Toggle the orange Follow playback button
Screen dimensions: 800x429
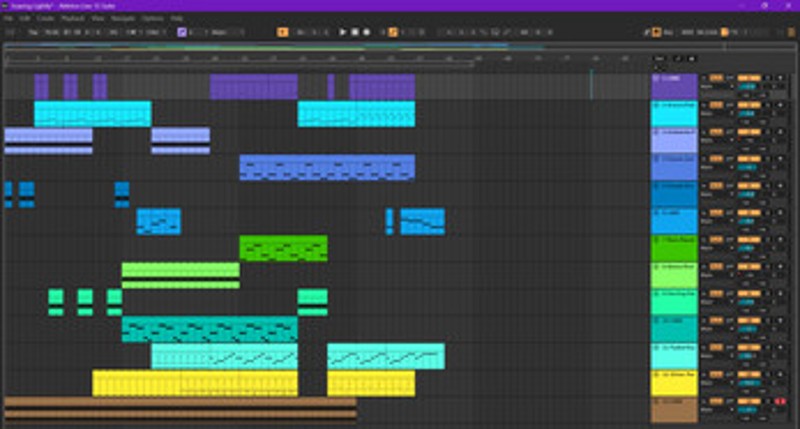[x=283, y=32]
